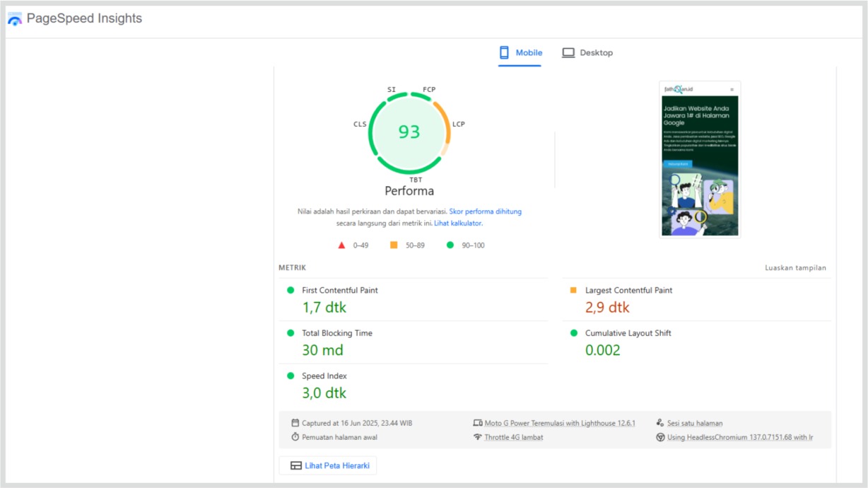Click the 'Lihat Peta Hierarki' button

(x=328, y=465)
